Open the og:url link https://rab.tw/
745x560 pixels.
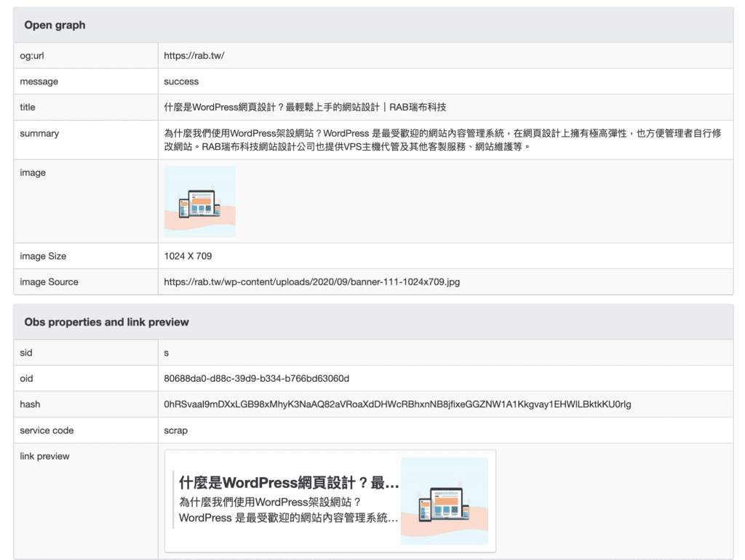(194, 55)
